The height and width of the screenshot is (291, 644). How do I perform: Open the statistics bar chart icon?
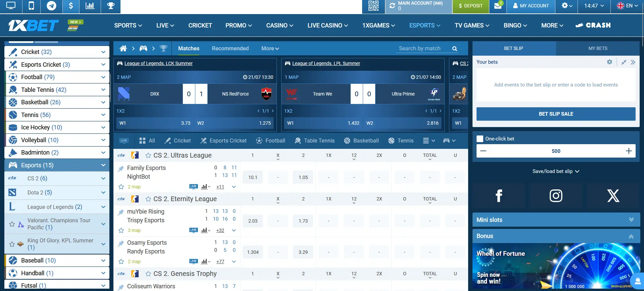90,6
